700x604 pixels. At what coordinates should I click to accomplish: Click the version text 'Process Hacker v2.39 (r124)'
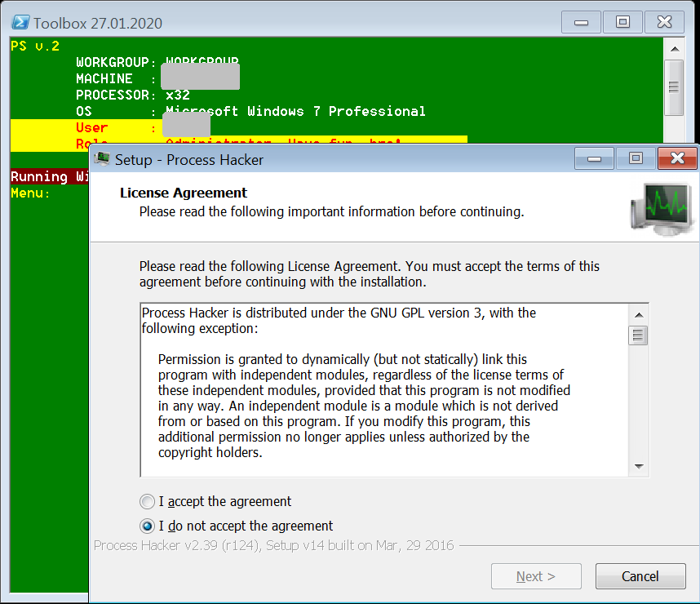[x=178, y=545]
